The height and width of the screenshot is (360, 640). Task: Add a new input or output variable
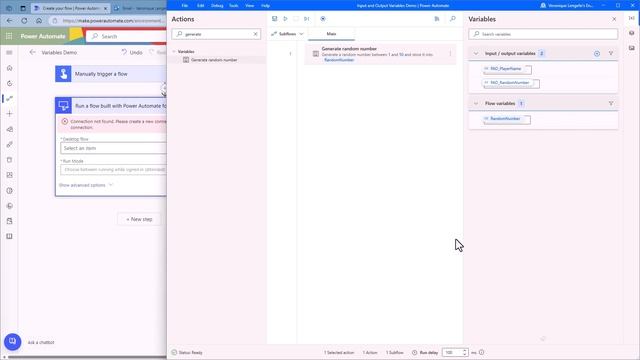pyautogui.click(x=597, y=53)
